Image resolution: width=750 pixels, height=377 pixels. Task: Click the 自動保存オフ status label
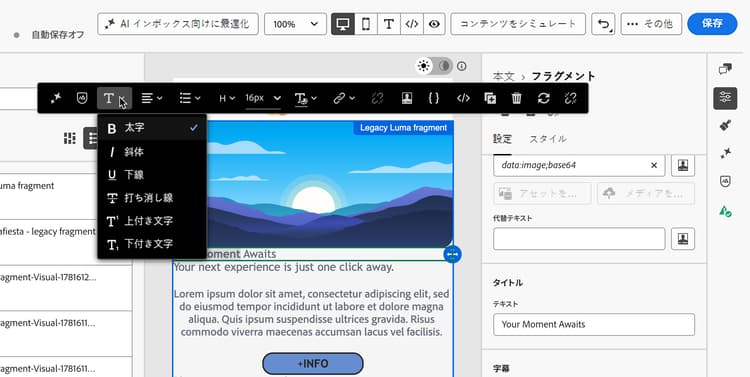pos(58,35)
